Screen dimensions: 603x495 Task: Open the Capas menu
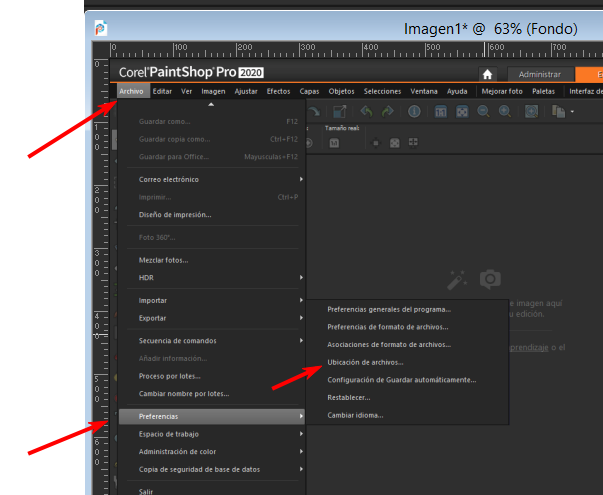tap(310, 91)
